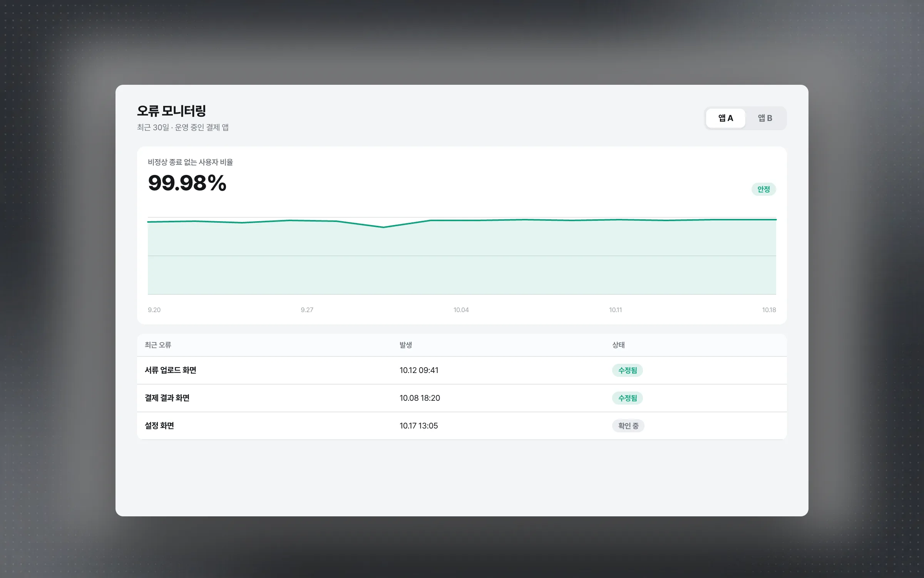
Task: Click the 상태 column header
Action: pos(619,345)
